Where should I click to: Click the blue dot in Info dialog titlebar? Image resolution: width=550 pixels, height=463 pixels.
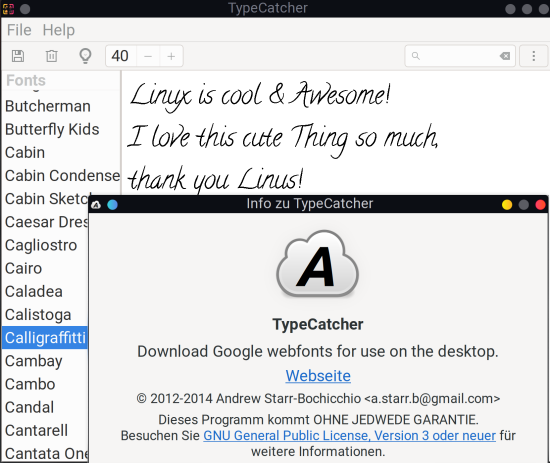click(112, 204)
